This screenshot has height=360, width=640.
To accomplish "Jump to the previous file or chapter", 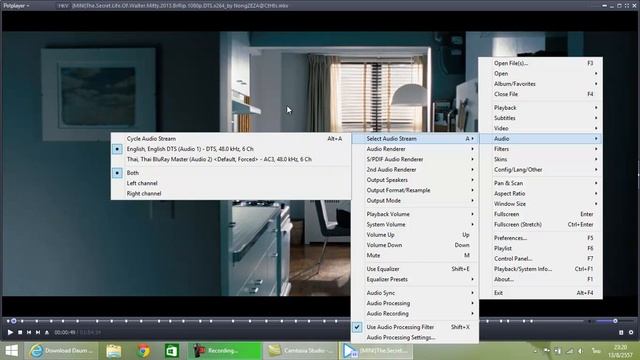I will click(x=29, y=332).
